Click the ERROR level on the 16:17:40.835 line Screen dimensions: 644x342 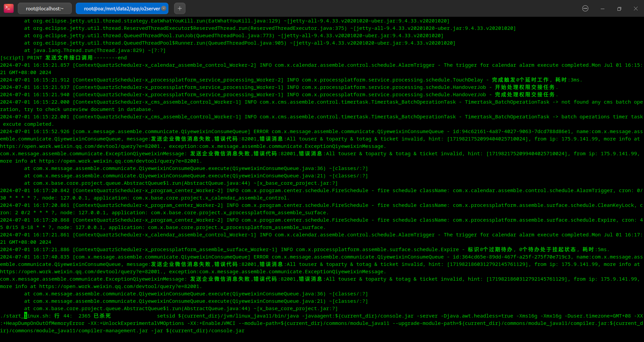261,257
